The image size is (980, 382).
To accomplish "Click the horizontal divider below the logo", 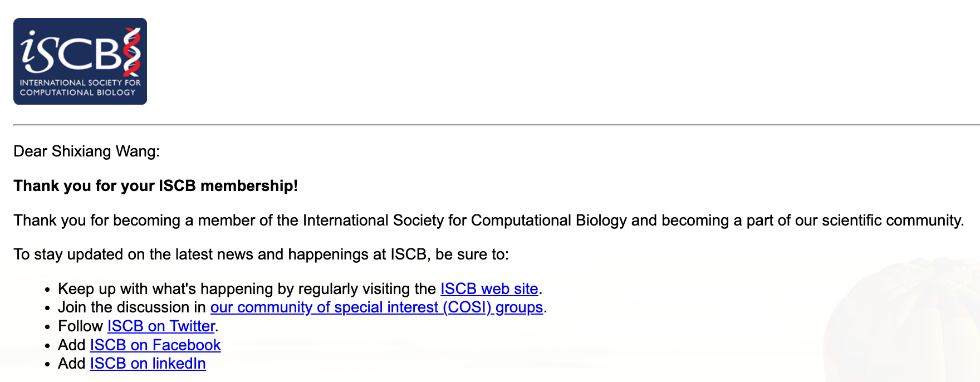I will 496,125.
